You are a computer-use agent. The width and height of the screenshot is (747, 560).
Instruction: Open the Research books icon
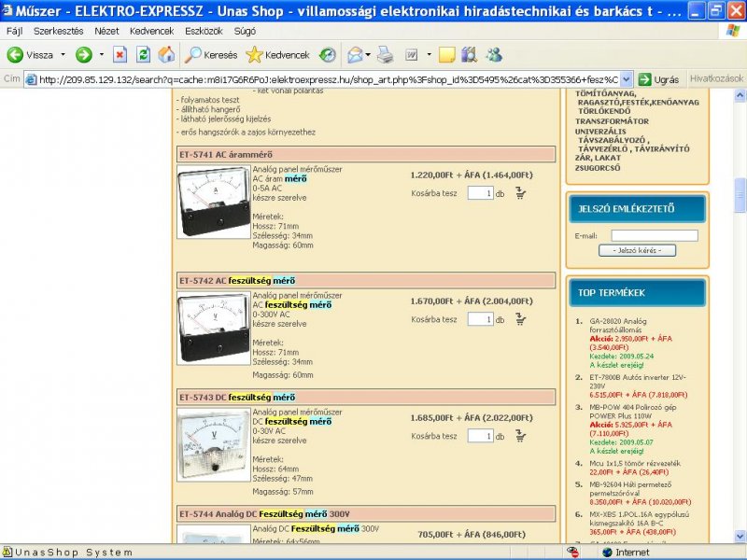click(x=470, y=55)
